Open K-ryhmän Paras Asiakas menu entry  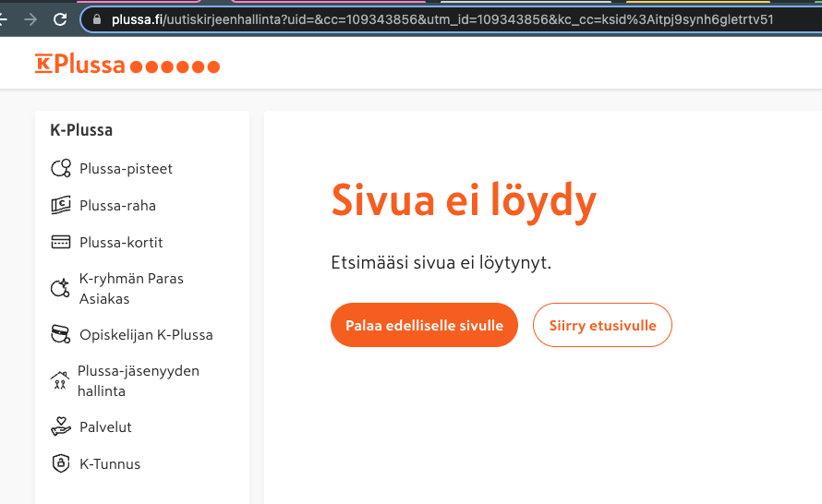(x=131, y=288)
